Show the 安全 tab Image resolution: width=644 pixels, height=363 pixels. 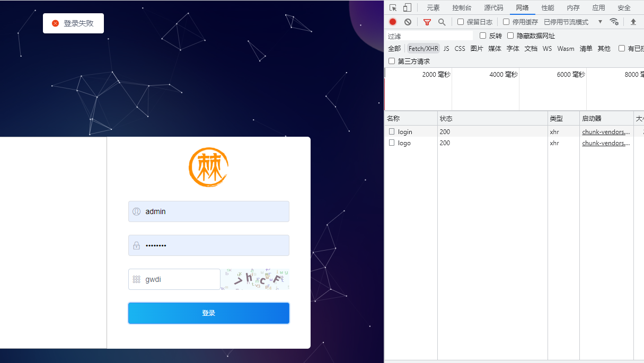[x=624, y=7]
